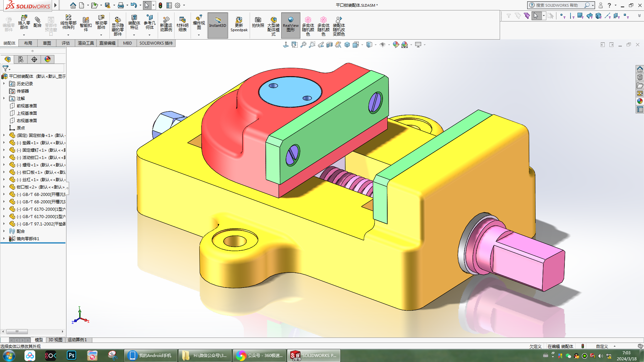
Task: Open Insert Component dropdown arrow
Action: [x=24, y=35]
